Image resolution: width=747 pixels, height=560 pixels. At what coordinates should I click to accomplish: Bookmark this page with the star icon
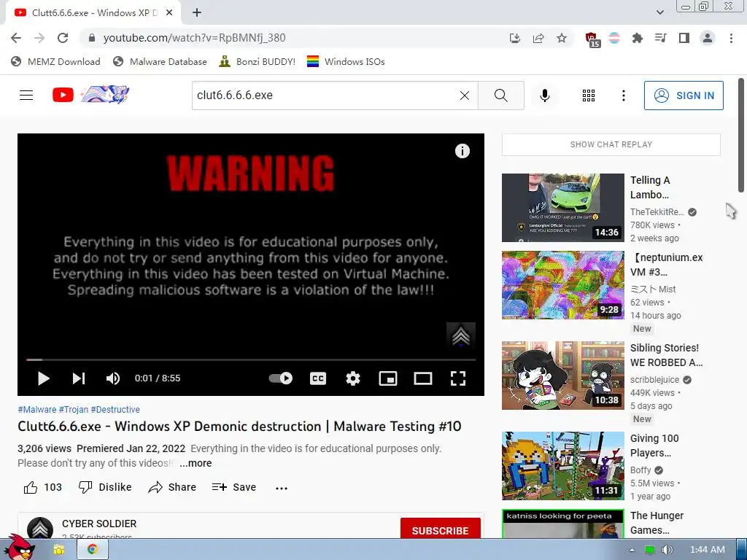click(x=562, y=38)
